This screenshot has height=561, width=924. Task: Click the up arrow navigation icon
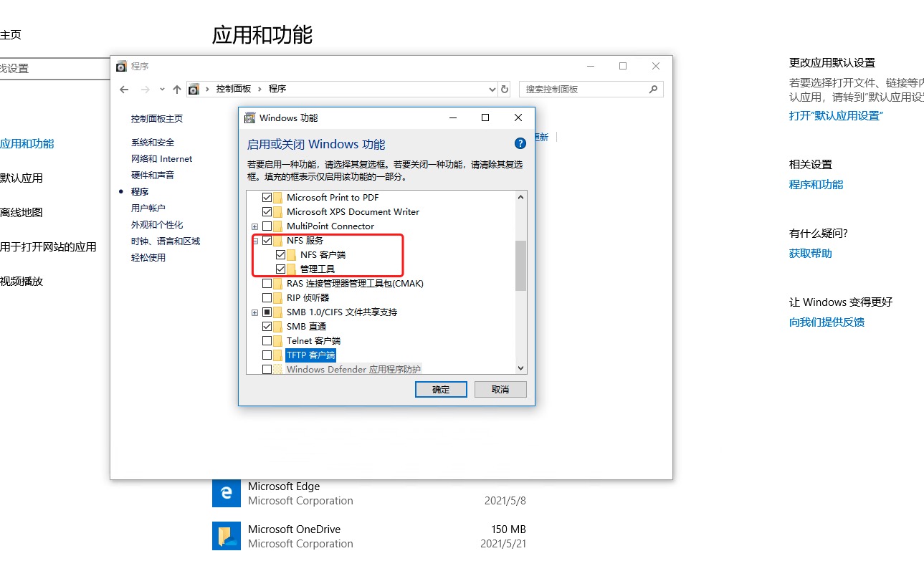[177, 90]
